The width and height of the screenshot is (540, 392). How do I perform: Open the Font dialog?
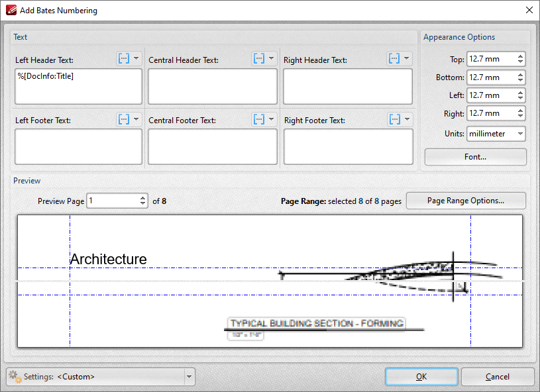(x=475, y=157)
